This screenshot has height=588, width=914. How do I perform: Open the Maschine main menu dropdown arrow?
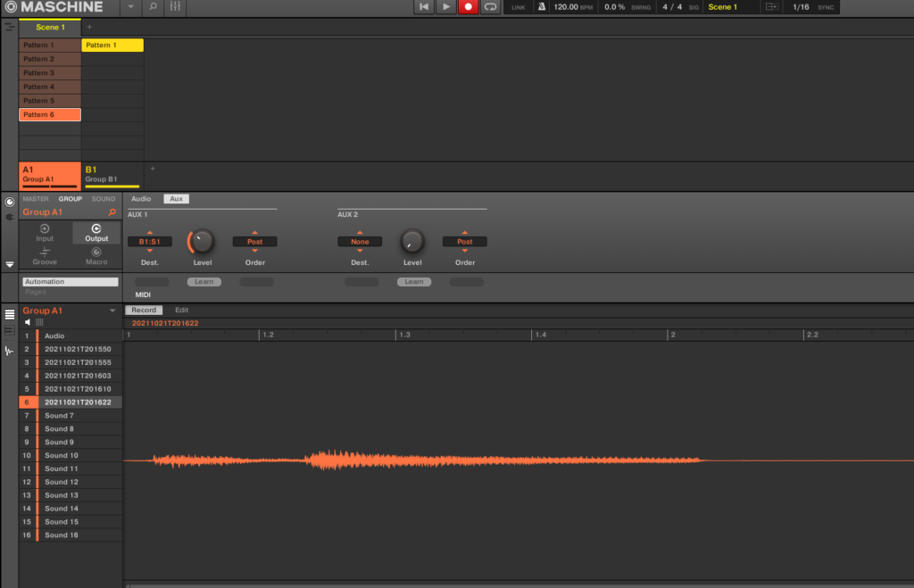pyautogui.click(x=132, y=7)
